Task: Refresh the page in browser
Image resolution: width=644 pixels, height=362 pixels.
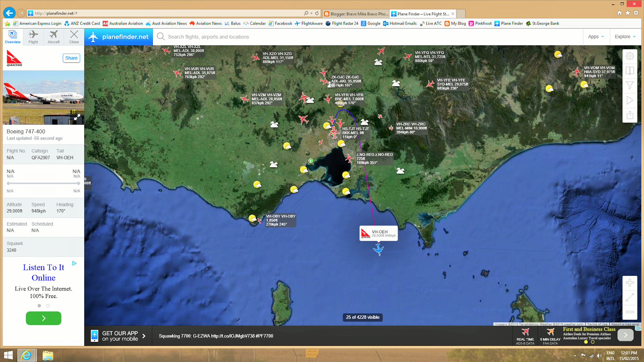Action: click(x=317, y=13)
